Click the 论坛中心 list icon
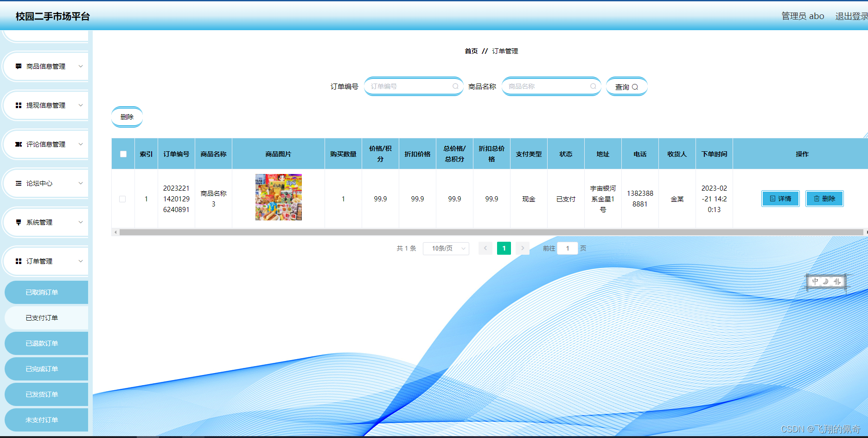This screenshot has height=438, width=868. pyautogui.click(x=19, y=183)
